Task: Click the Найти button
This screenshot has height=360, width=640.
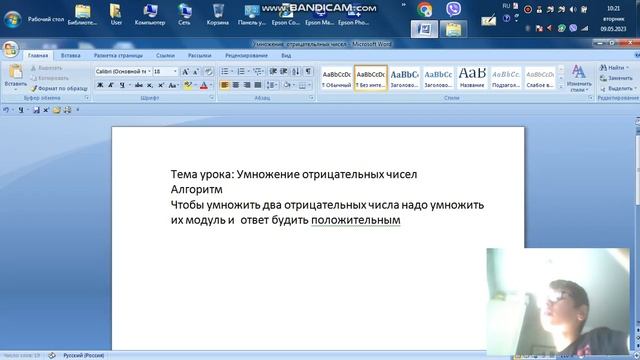Action: point(614,68)
